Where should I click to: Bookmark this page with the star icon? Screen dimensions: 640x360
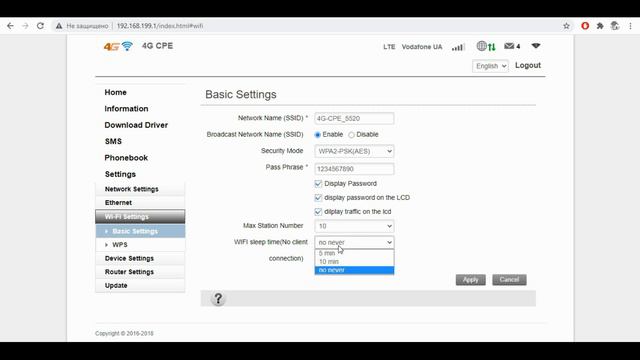[x=566, y=26]
